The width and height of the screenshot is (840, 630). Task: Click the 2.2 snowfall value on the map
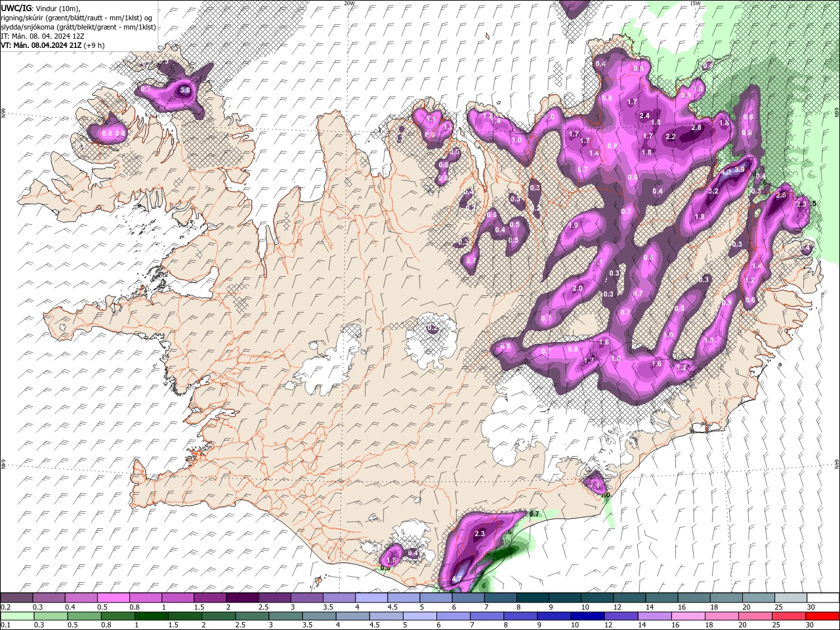pos(671,137)
